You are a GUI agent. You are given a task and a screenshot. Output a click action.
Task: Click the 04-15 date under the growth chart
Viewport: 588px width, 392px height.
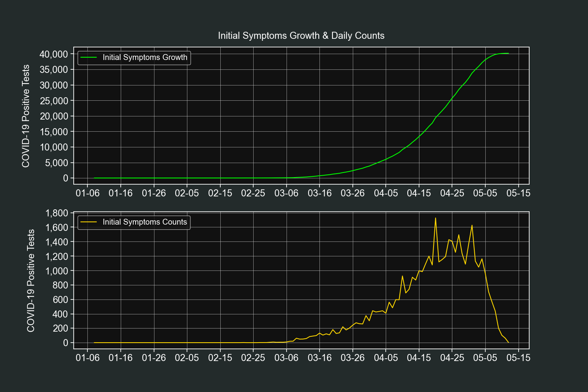tap(419, 193)
